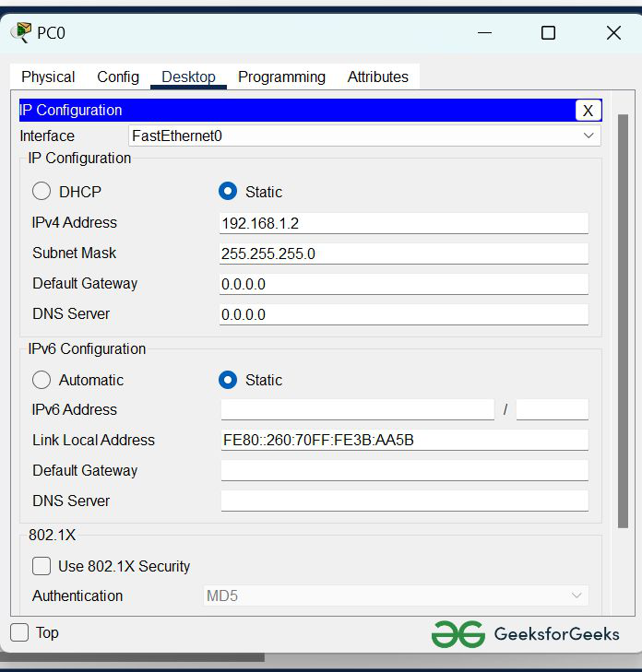Viewport: 642px width, 672px height.
Task: Select the DHCP radio button
Action: click(42, 192)
